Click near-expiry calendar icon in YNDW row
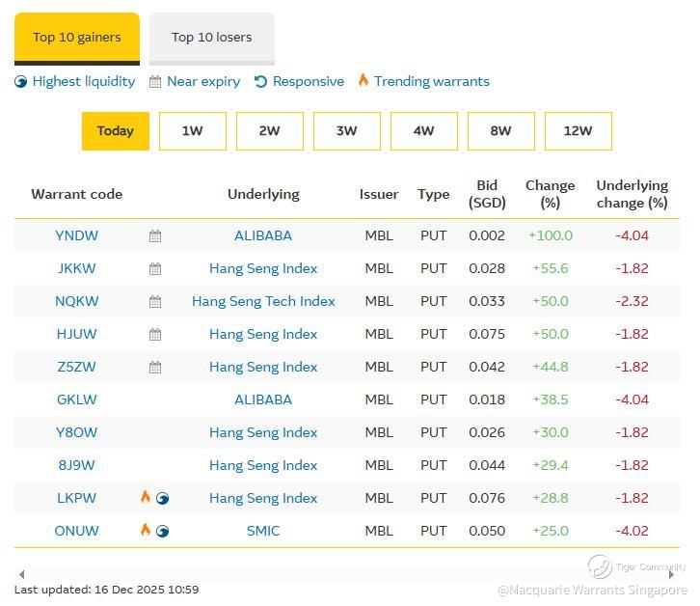This screenshot has width=700, height=606. 155,236
